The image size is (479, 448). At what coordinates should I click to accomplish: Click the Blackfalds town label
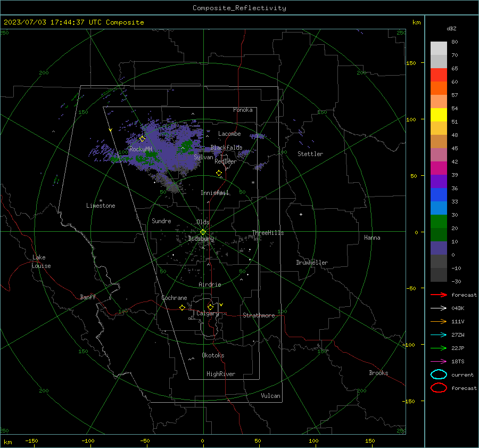(x=226, y=148)
